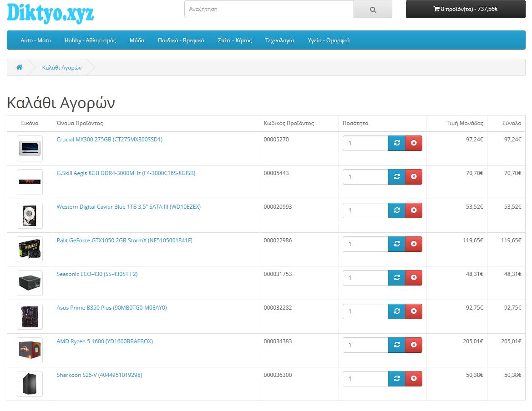Open AMD Ryzen 5 1600 product link
This screenshot has width=532, height=411.
(105, 341)
